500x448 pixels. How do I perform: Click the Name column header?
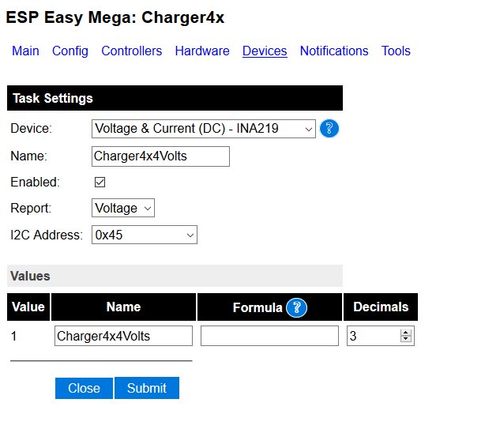(x=123, y=307)
